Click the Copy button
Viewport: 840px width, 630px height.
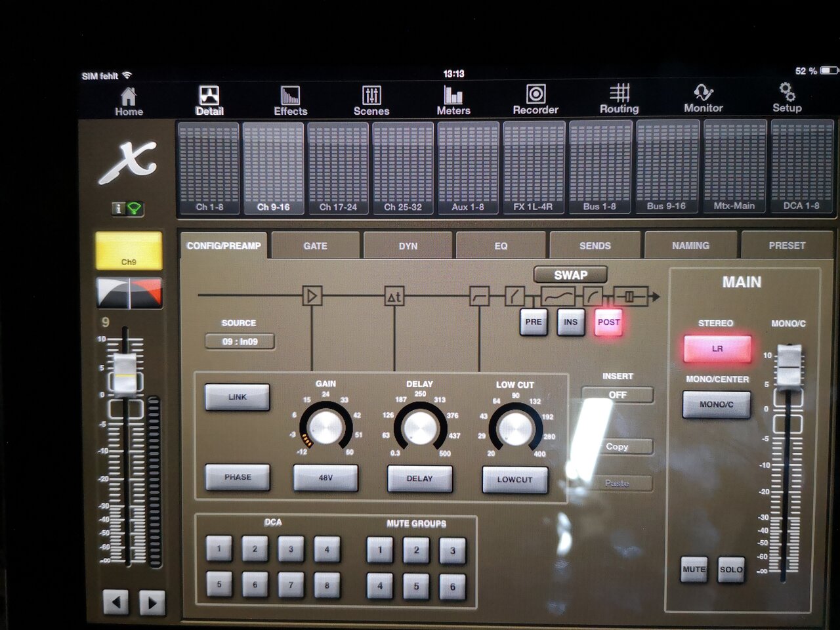618,446
